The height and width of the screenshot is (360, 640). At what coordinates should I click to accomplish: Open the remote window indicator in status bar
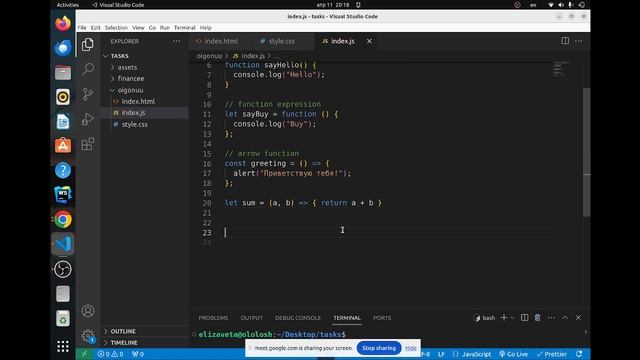pos(84,354)
